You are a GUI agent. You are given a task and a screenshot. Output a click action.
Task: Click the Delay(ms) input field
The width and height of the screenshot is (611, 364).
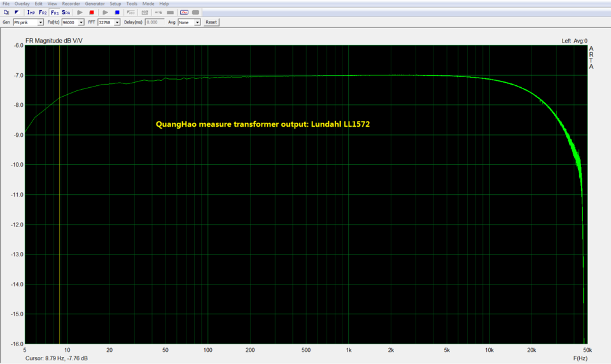155,22
